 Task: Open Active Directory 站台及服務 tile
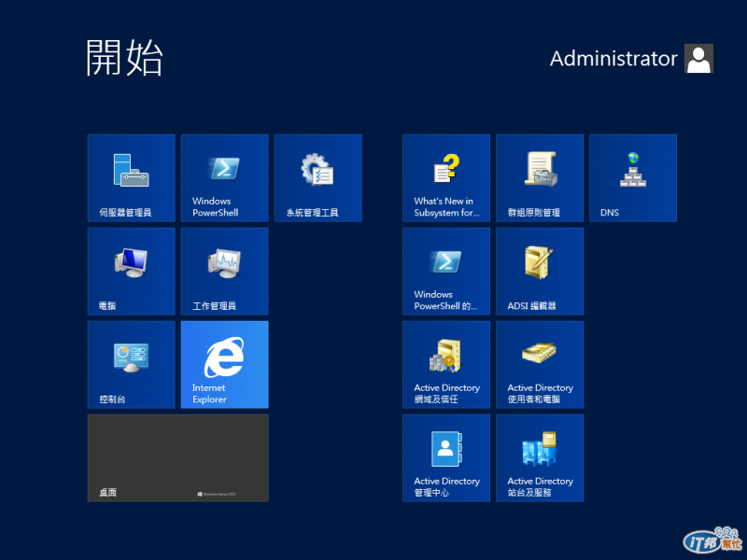pos(540,457)
